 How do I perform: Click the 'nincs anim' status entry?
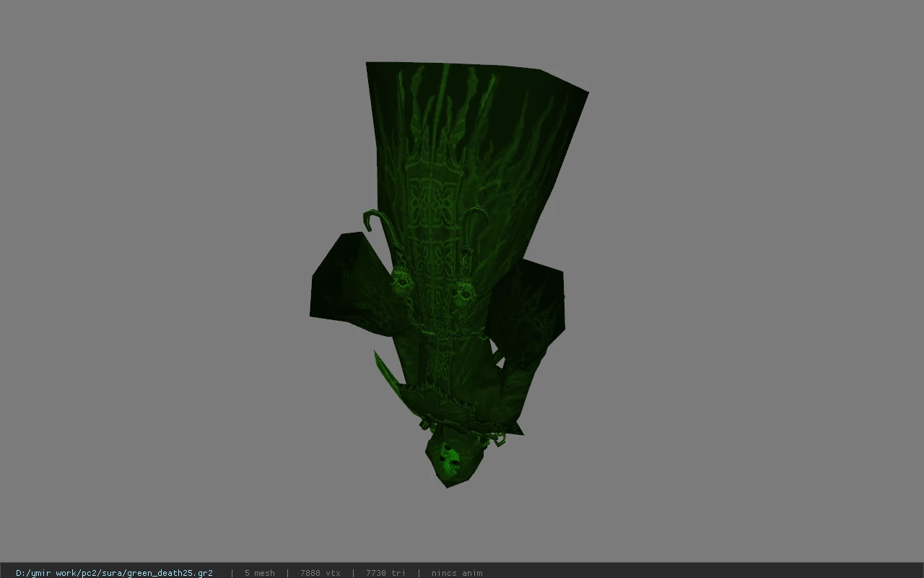(457, 573)
